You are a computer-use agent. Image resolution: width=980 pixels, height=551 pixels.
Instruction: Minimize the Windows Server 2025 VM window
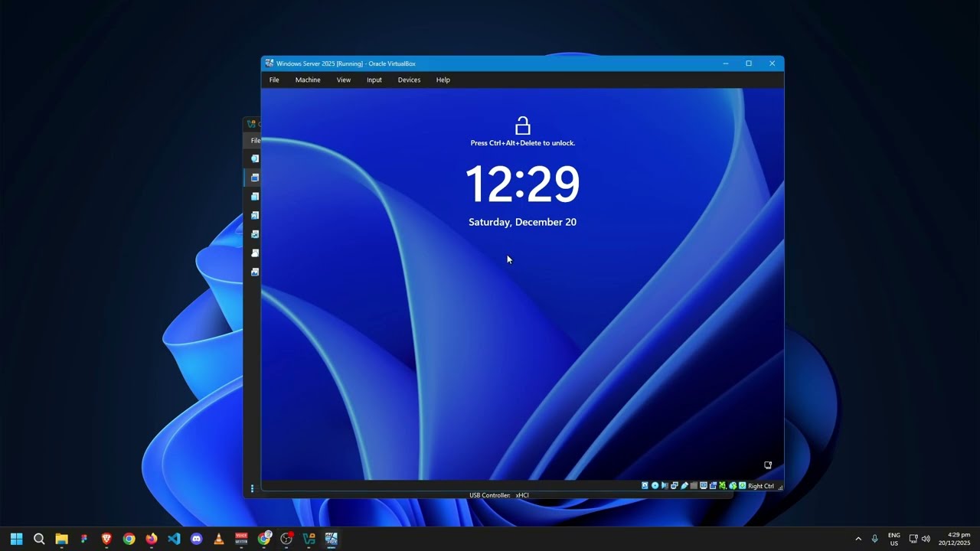[725, 64]
